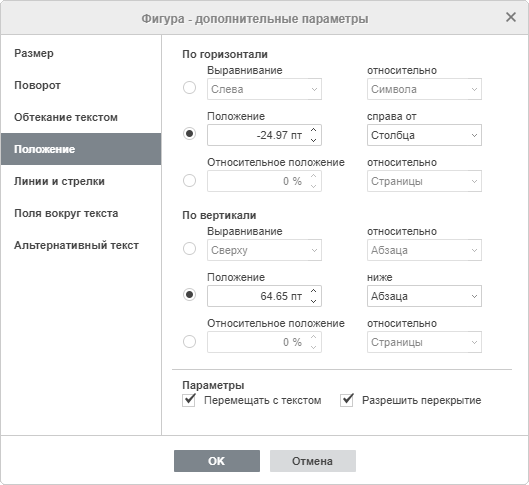529x485 pixels.
Task: Decrease vertical Положение value with down arrow
Action: pos(313,301)
